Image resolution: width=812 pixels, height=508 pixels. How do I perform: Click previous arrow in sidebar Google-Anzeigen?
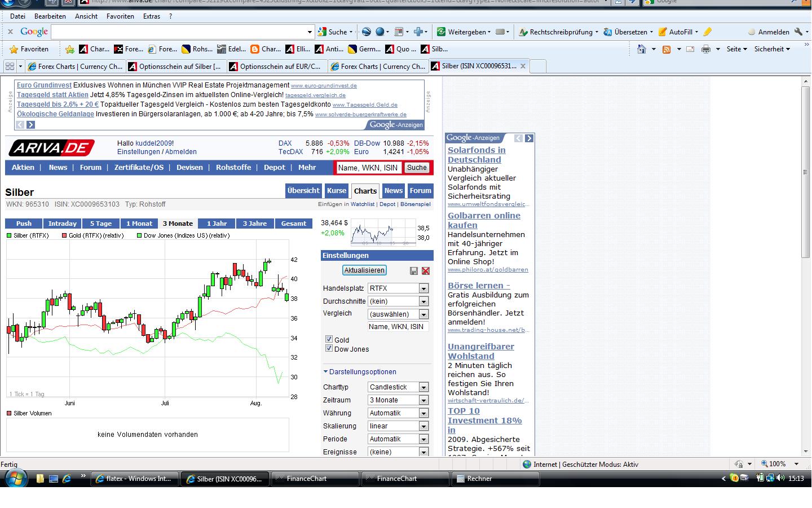coord(518,138)
